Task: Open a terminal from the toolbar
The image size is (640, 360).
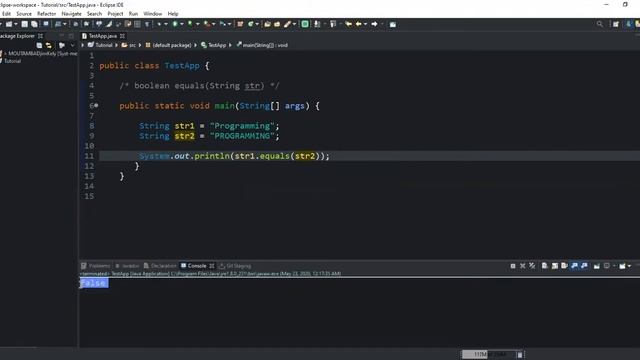Action: [46, 24]
